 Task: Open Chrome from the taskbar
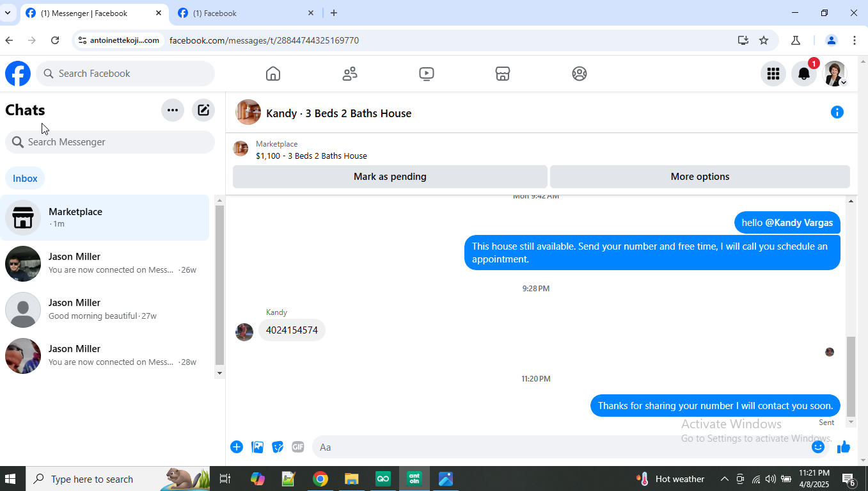320,479
